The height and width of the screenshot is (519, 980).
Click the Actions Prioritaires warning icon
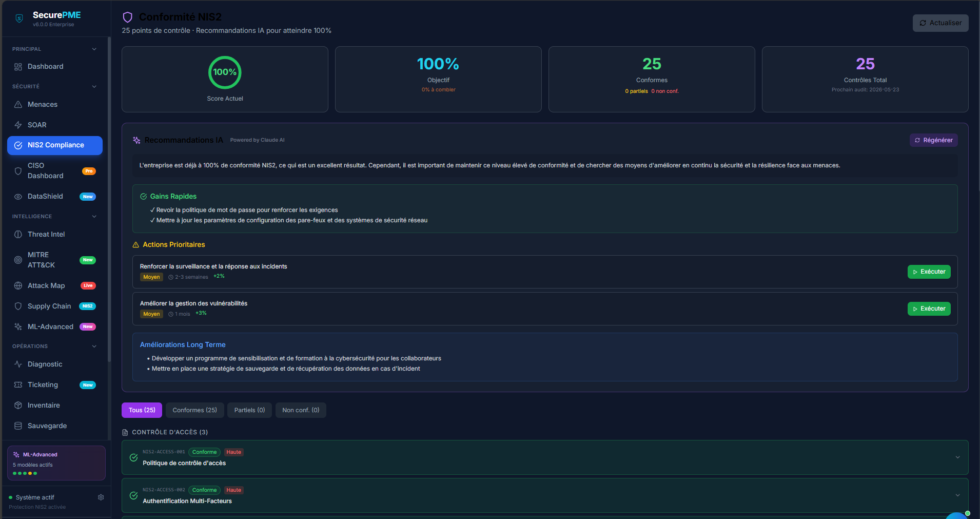click(x=136, y=245)
